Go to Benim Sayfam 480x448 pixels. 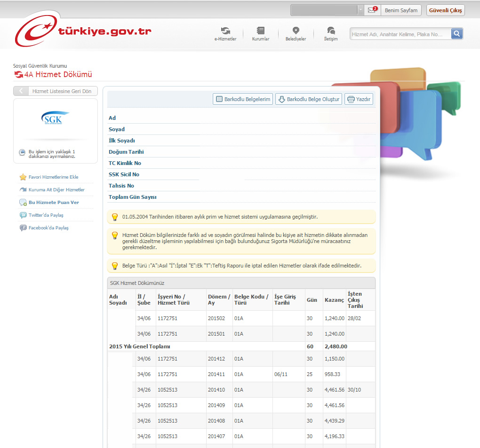click(x=401, y=10)
